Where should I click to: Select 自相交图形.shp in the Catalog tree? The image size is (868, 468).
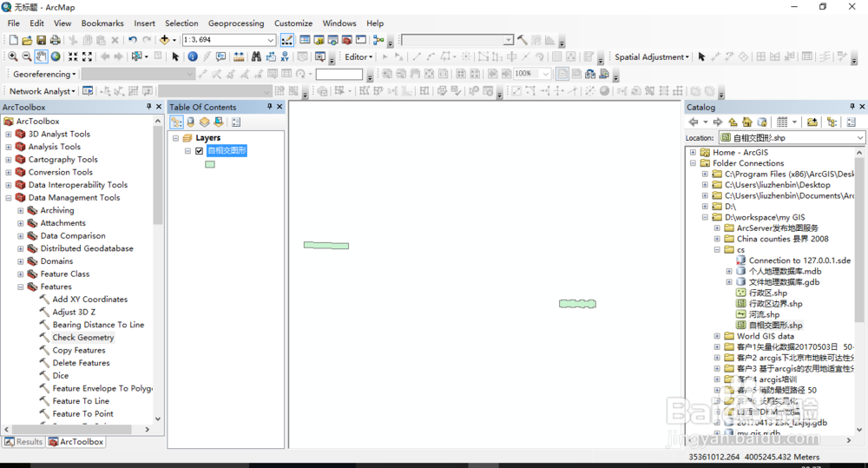[x=775, y=325]
